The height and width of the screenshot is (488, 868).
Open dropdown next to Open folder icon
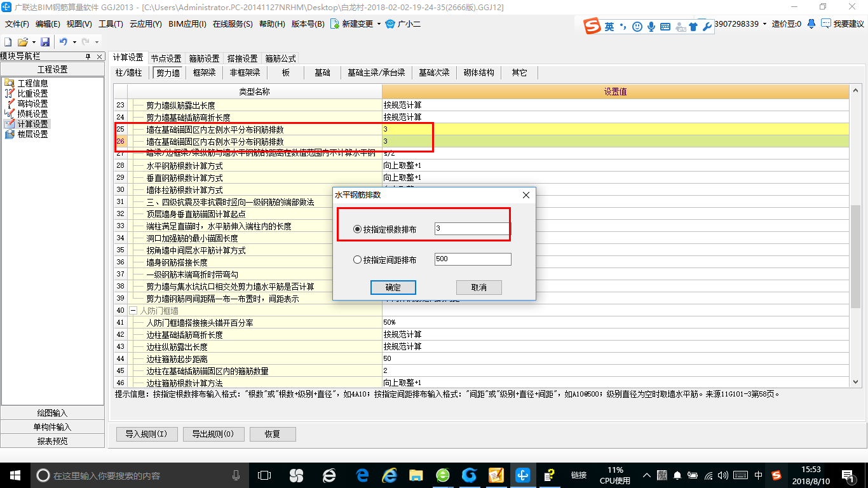(33, 42)
